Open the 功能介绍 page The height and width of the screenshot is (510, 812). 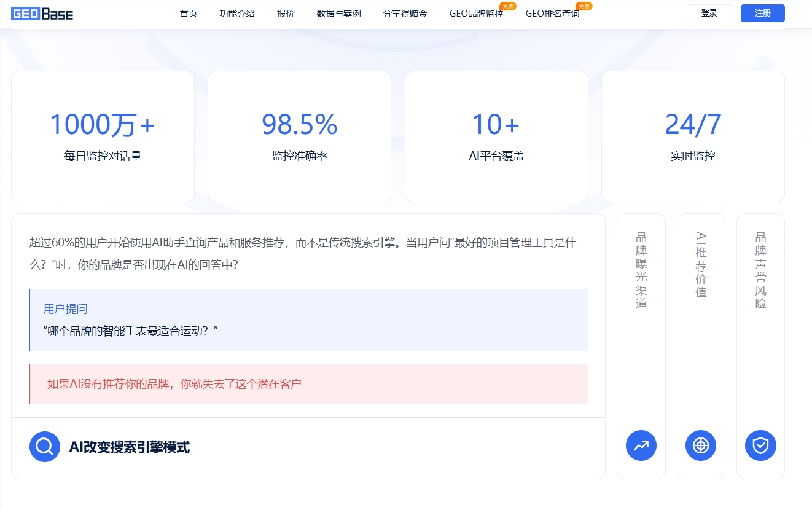[x=237, y=13]
